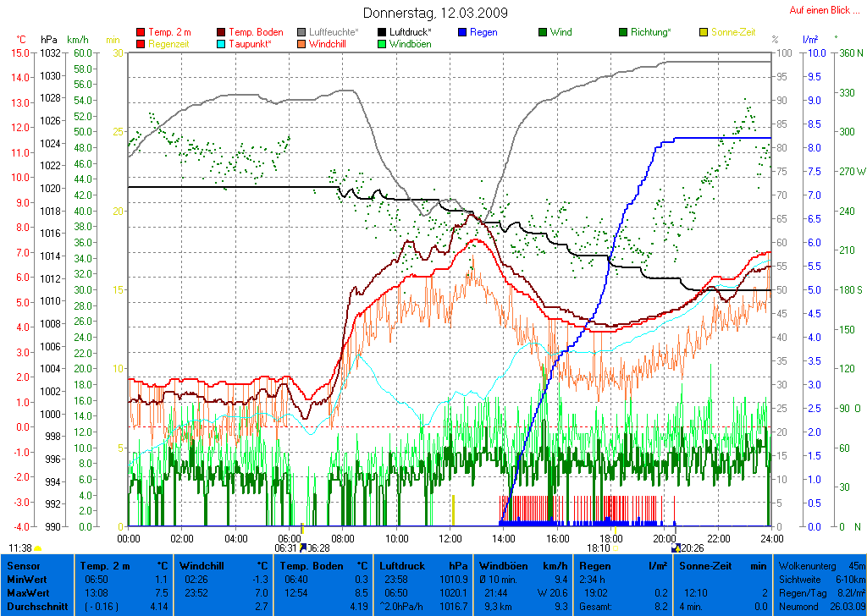Viewport: 867px width, 616px height.
Task: Click the blue Regen legend square
Action: (462, 33)
